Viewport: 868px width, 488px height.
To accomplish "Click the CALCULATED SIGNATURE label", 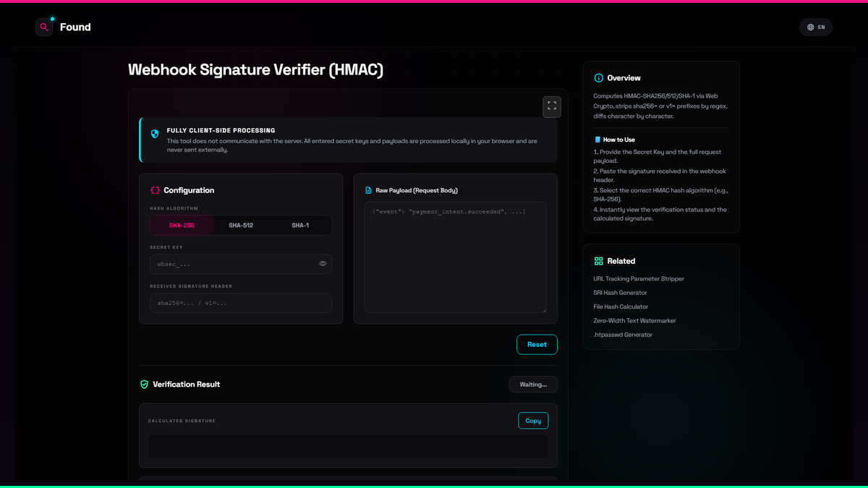I will tap(182, 421).
